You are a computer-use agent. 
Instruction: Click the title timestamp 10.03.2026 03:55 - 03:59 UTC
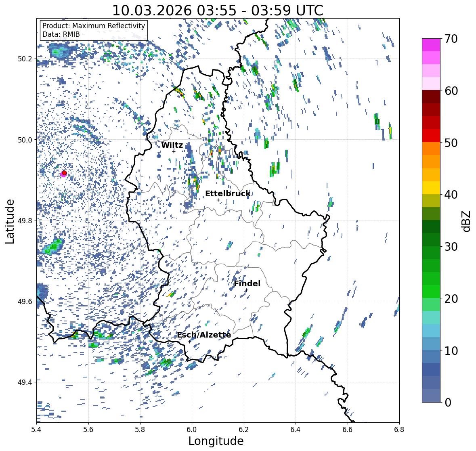click(x=218, y=10)
